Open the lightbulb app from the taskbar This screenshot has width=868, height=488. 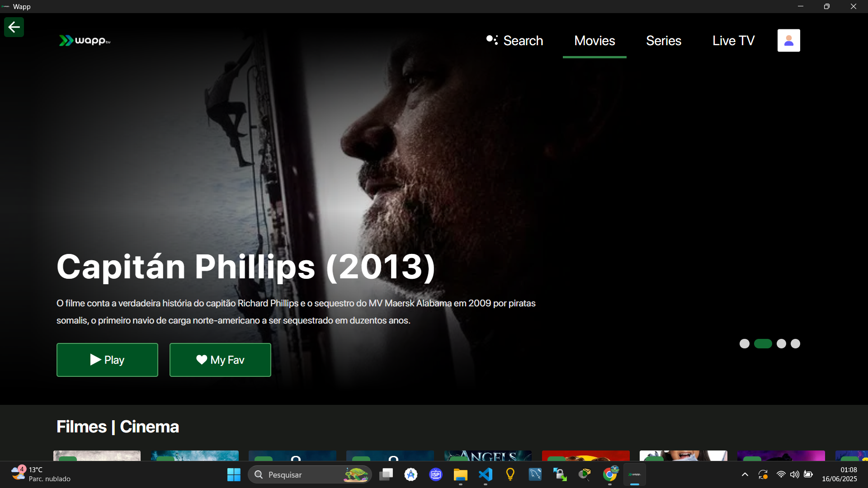click(510, 474)
